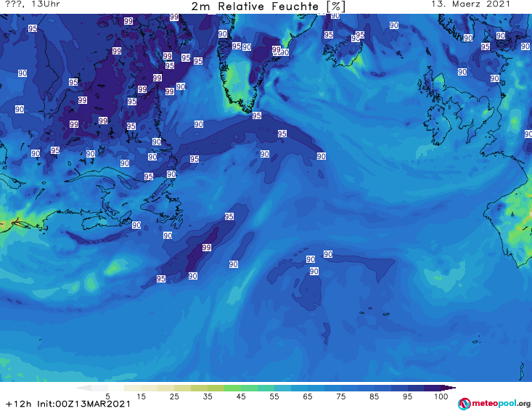Pick the dark purple arrow tip of legend
The width and height of the screenshot is (532, 411).
tap(449, 388)
